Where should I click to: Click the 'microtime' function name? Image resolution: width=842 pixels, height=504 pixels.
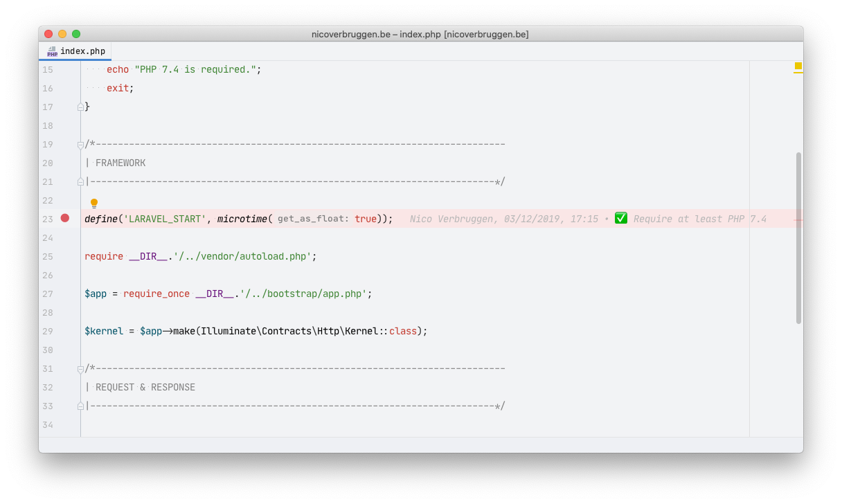tap(242, 219)
